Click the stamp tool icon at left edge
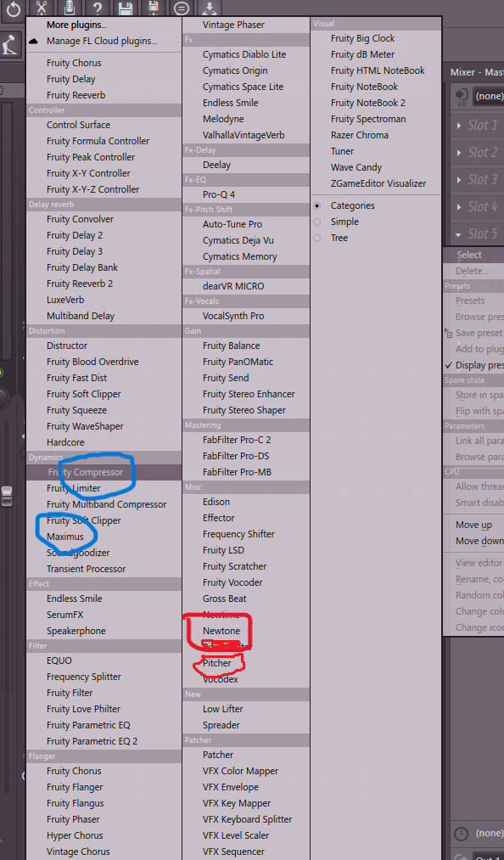The width and height of the screenshot is (504, 860). (x=8, y=45)
